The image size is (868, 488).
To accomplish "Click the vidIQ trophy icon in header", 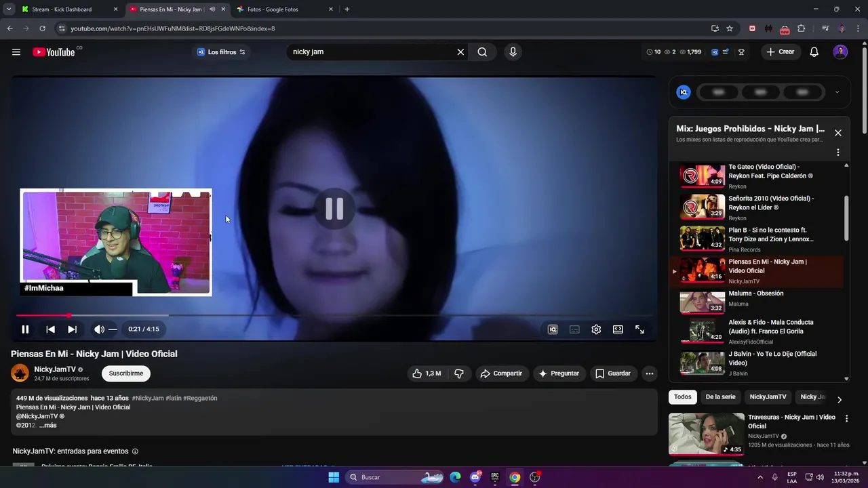I will [x=741, y=52].
